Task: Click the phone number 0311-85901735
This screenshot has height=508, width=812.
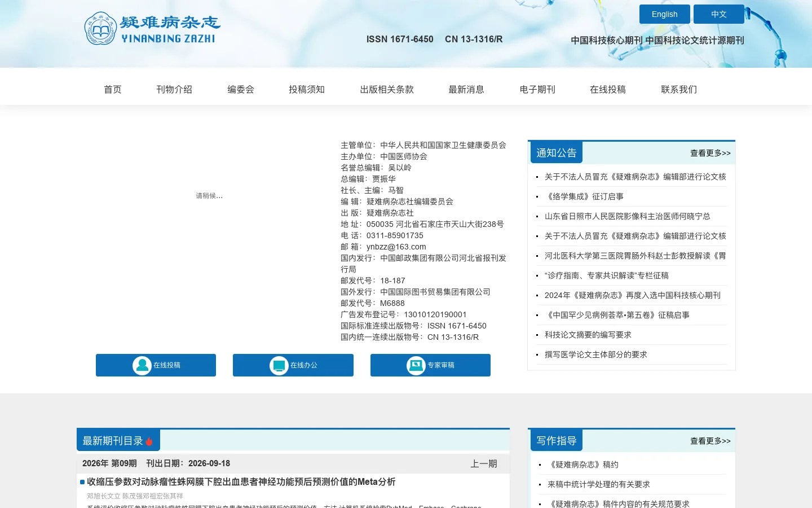Action: coord(395,235)
